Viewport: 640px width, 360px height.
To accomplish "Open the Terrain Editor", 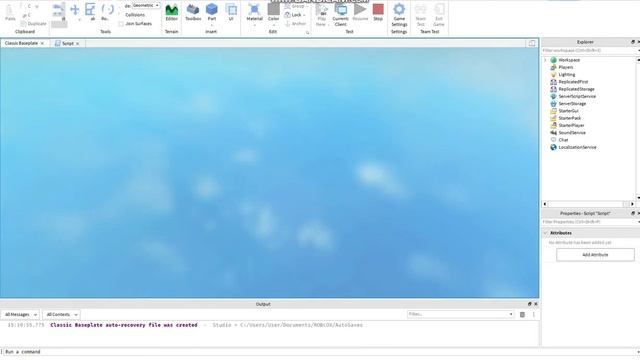I will [171, 12].
